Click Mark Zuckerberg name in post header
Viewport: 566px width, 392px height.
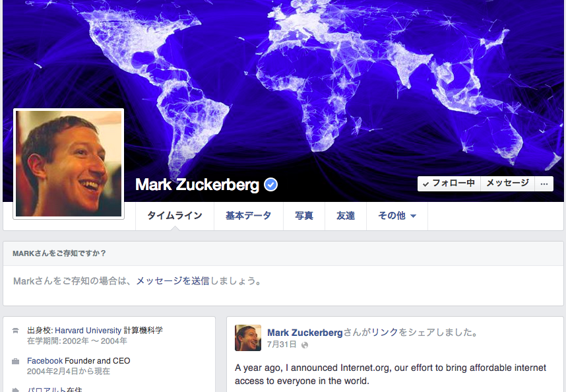click(305, 333)
